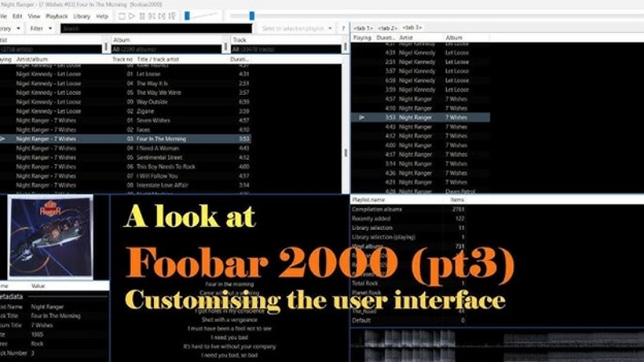This screenshot has width=644, height=362.
Task: Select track 09 Way Outside
Action: pyautogui.click(x=126, y=102)
